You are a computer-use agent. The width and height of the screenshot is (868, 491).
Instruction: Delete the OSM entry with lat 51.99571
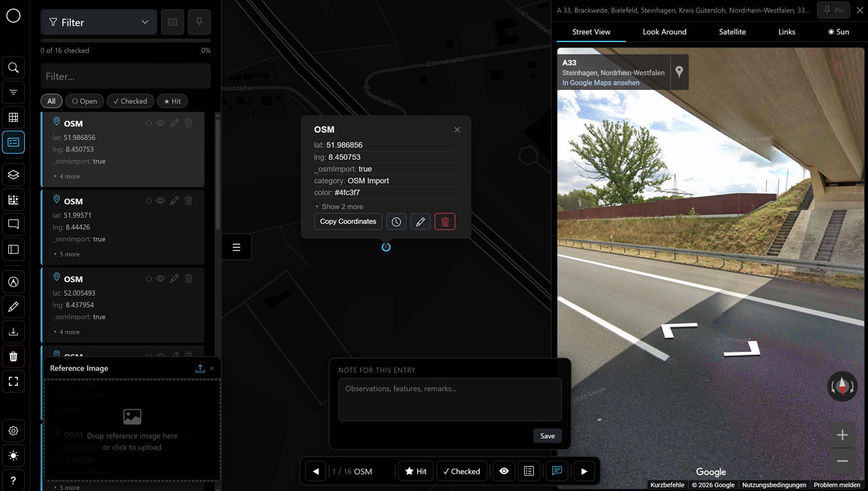[189, 201]
